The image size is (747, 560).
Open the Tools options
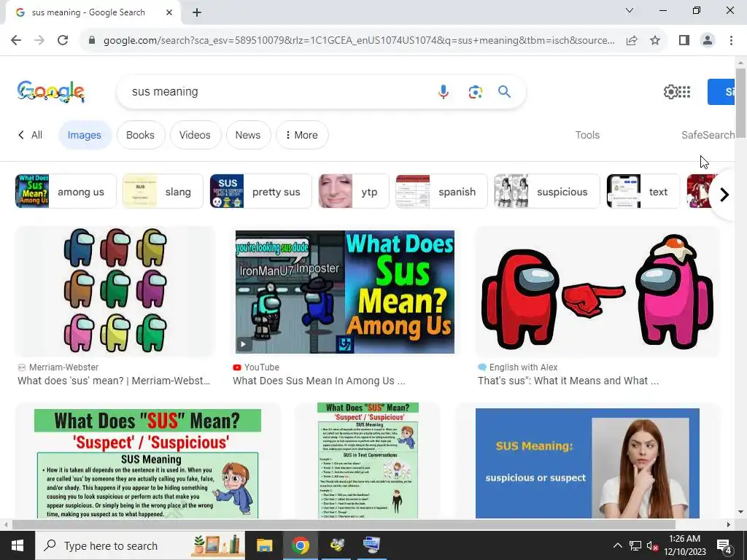[x=587, y=135]
